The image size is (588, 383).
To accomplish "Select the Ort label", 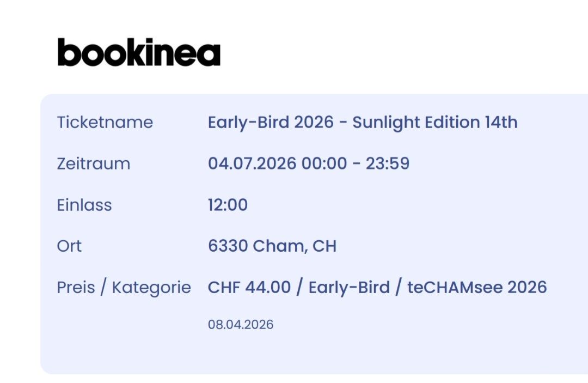I will pos(69,246).
